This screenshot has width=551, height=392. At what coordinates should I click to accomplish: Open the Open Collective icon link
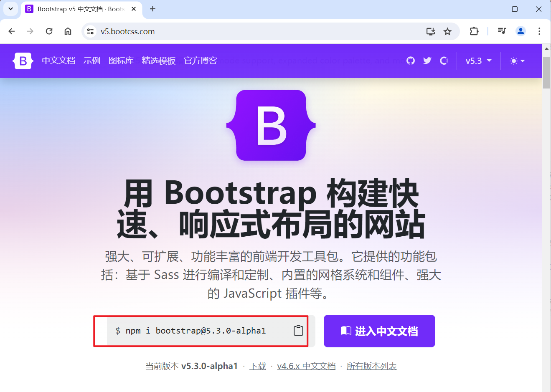coord(444,61)
